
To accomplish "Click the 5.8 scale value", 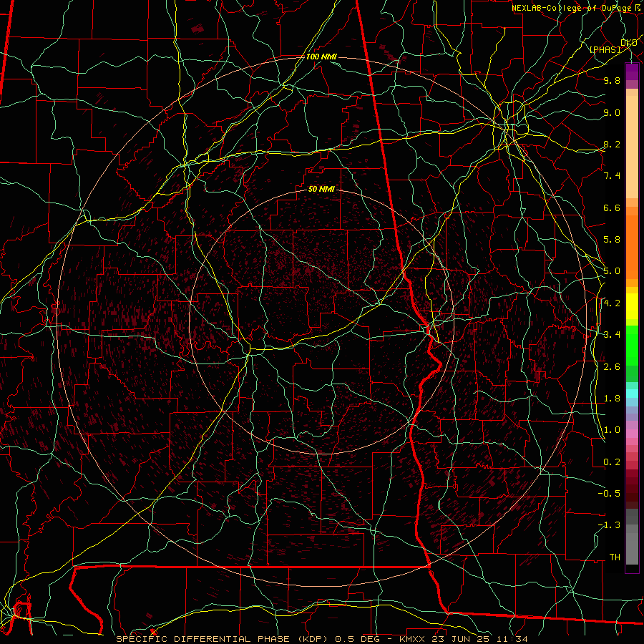I will 612,240.
